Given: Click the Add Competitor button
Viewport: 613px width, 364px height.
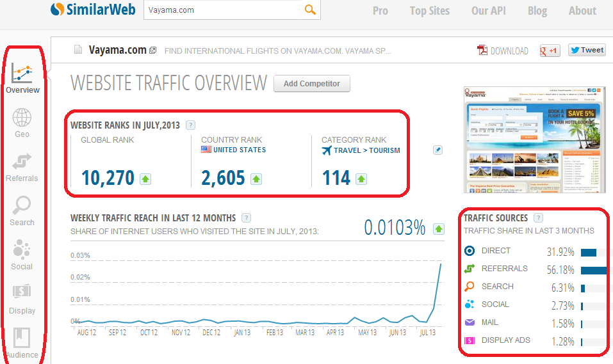Looking at the screenshot, I should (x=311, y=84).
